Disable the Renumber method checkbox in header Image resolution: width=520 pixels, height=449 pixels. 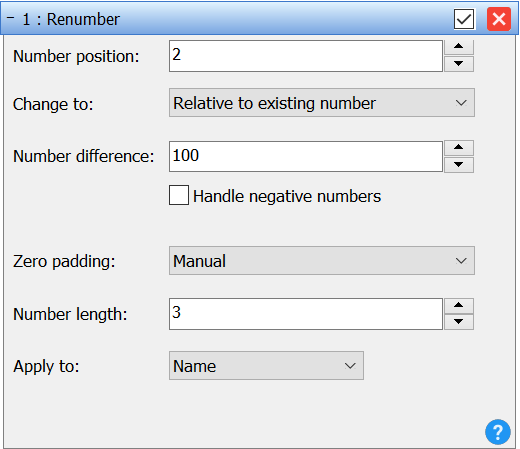[464, 19]
